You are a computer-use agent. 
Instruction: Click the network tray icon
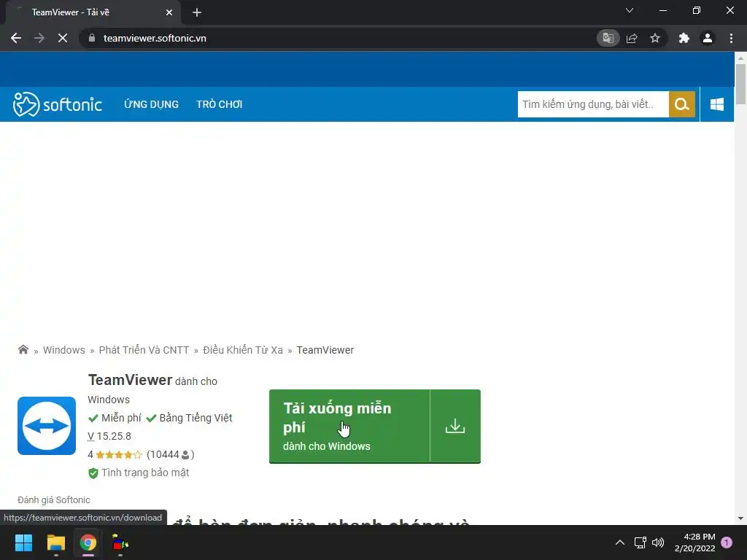click(640, 542)
